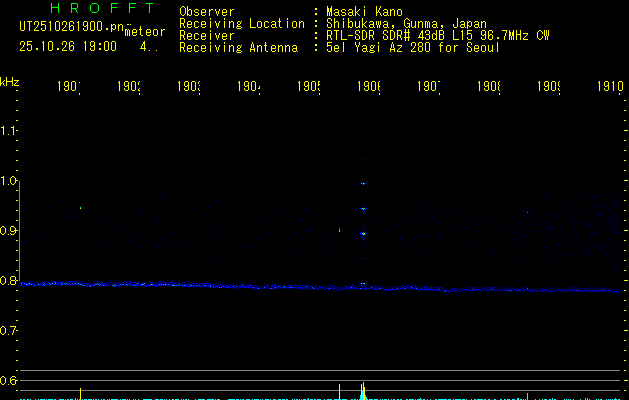This screenshot has height=400, width=629.
Task: Click the 0.7 kHz frequency axis label
Action: point(10,331)
